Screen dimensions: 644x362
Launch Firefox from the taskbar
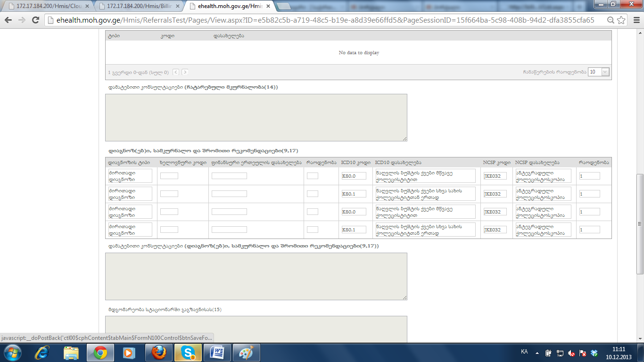click(x=159, y=353)
